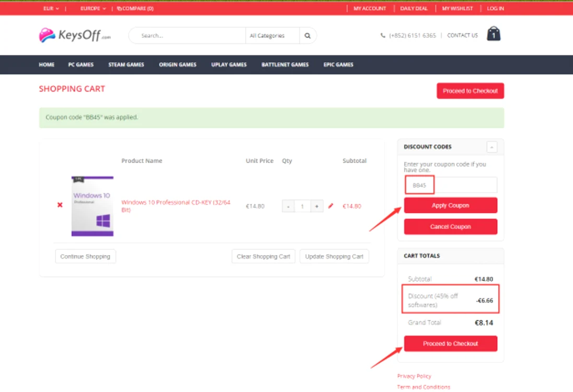Open Windows 10 Professional CD-KEY product link
Viewport: 573px width, 392px height.
[176, 206]
